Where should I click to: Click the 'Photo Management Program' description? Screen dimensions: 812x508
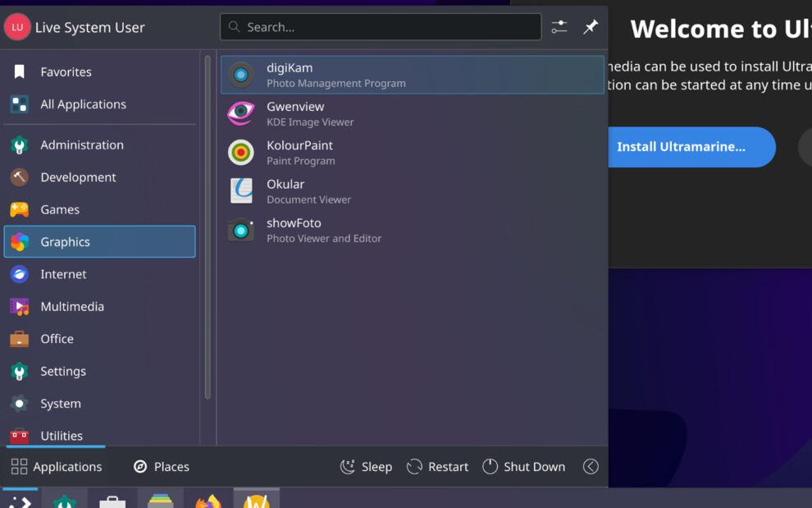coord(336,83)
